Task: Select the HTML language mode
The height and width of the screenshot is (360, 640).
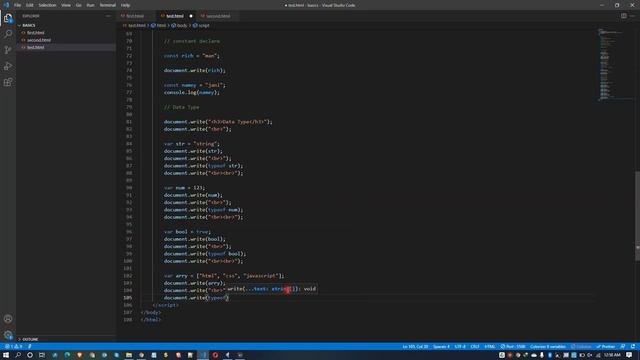Action: (490, 347)
